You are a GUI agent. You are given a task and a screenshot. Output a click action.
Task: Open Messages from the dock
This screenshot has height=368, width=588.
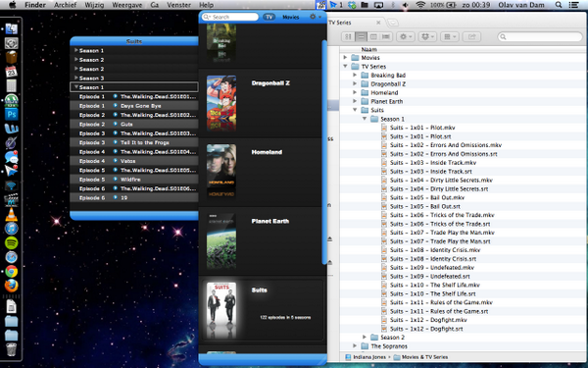(x=11, y=157)
